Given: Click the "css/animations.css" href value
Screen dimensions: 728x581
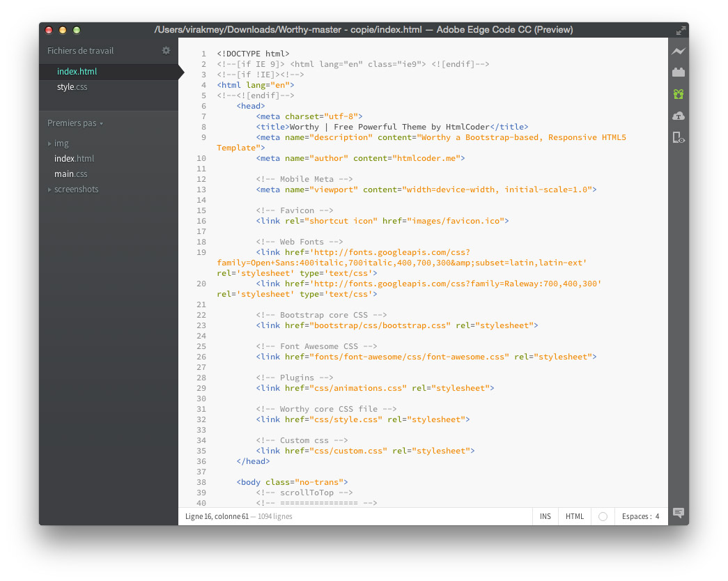Looking at the screenshot, I should [x=358, y=388].
